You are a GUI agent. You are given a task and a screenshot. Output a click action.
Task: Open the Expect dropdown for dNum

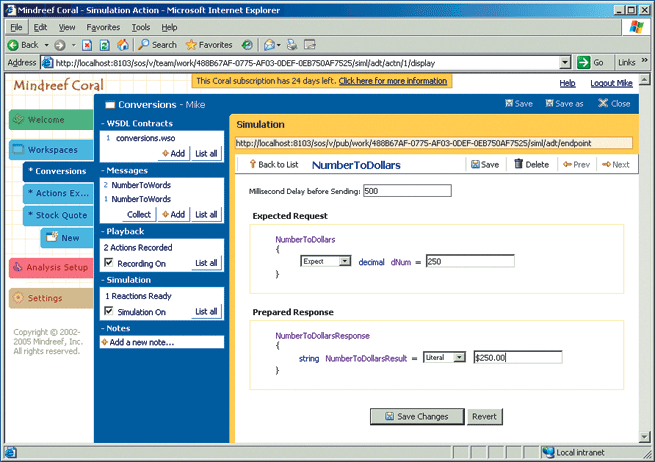[325, 261]
